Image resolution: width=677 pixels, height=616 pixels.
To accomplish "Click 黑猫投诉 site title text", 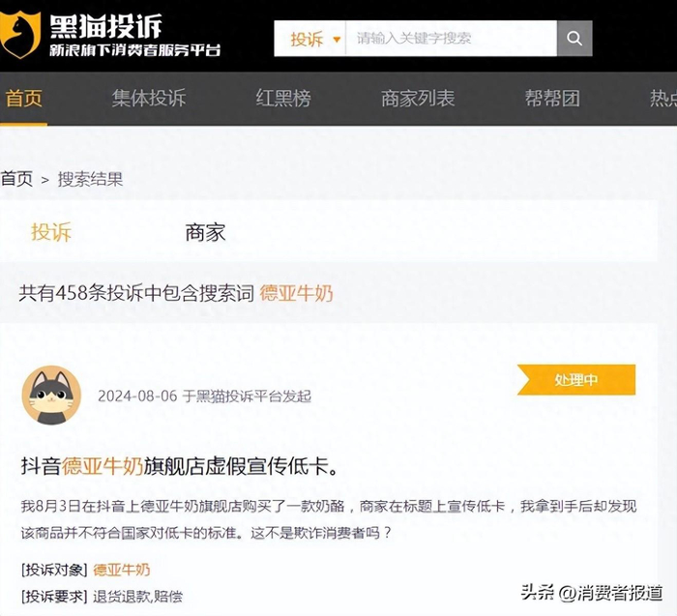I will [x=105, y=26].
